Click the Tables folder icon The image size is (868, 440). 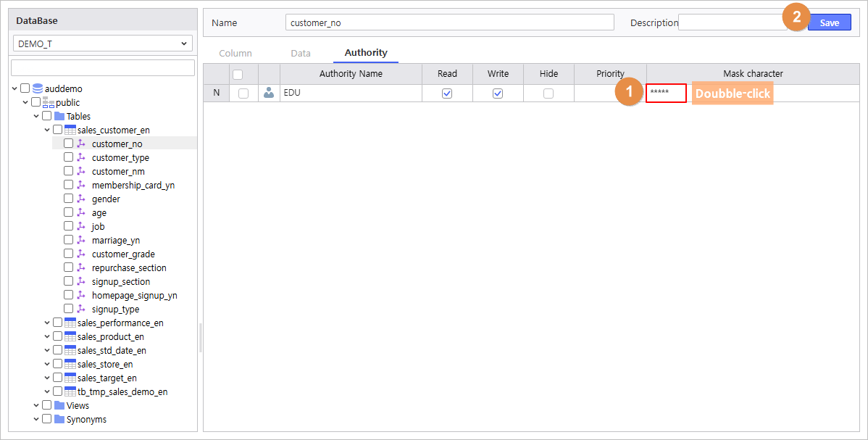(x=59, y=116)
